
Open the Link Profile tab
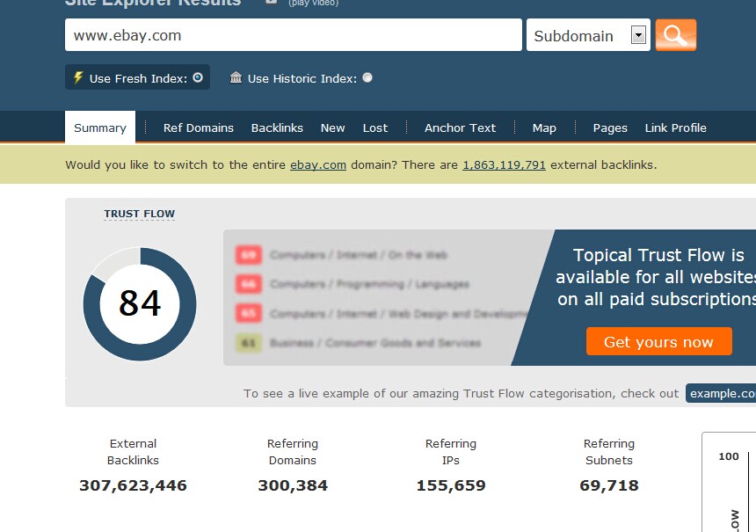click(675, 128)
